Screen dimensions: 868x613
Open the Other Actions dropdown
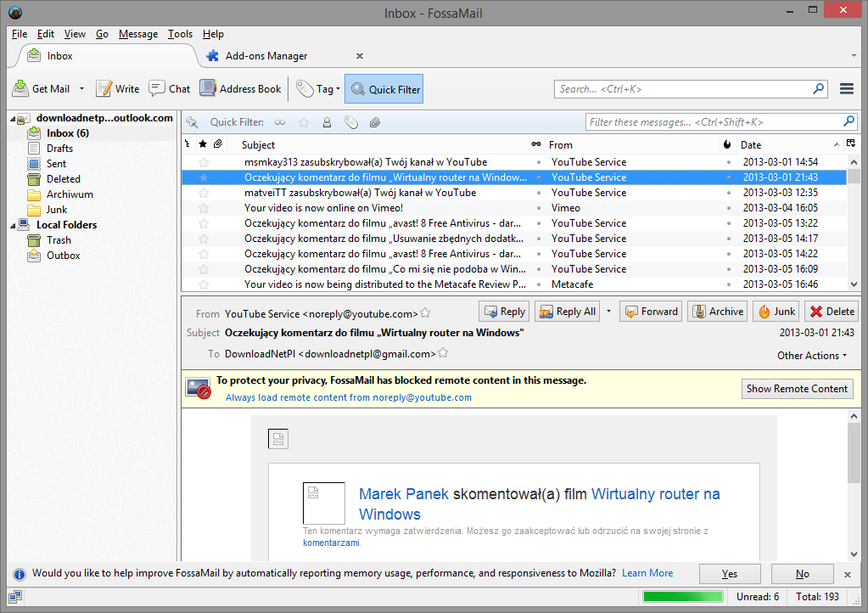coord(811,356)
